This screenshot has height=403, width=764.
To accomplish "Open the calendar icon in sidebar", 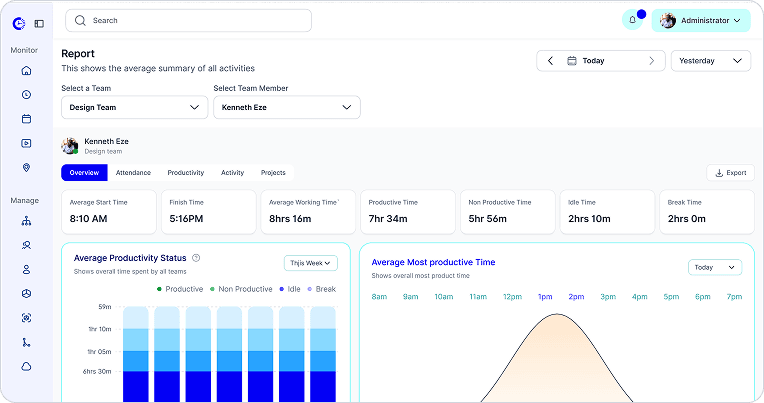I will [26, 119].
